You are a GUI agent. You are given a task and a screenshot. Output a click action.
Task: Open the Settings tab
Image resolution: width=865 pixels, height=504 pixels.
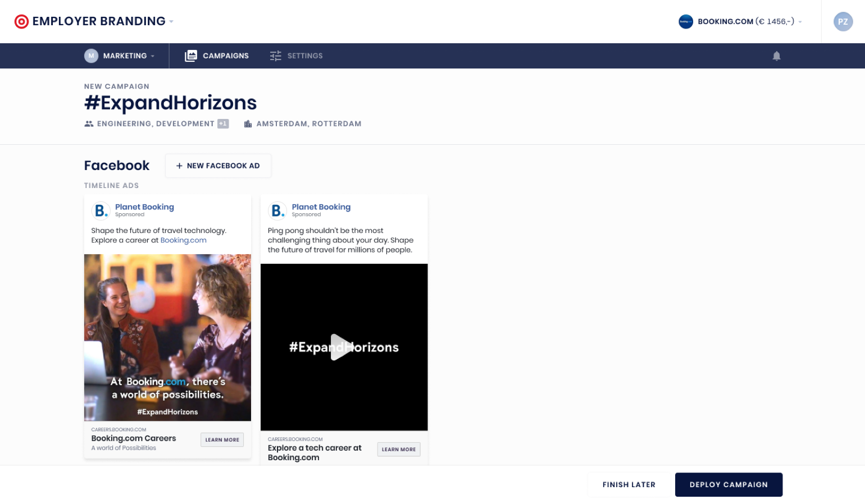point(296,56)
